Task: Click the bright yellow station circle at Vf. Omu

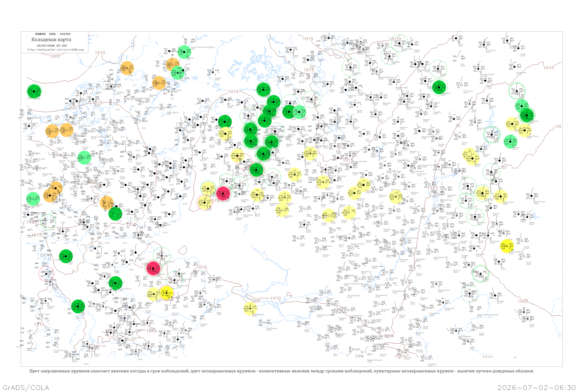Action: tap(166, 293)
